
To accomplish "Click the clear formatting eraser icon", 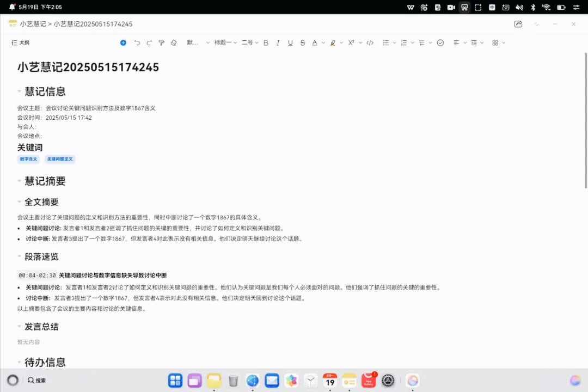I will [x=173, y=42].
